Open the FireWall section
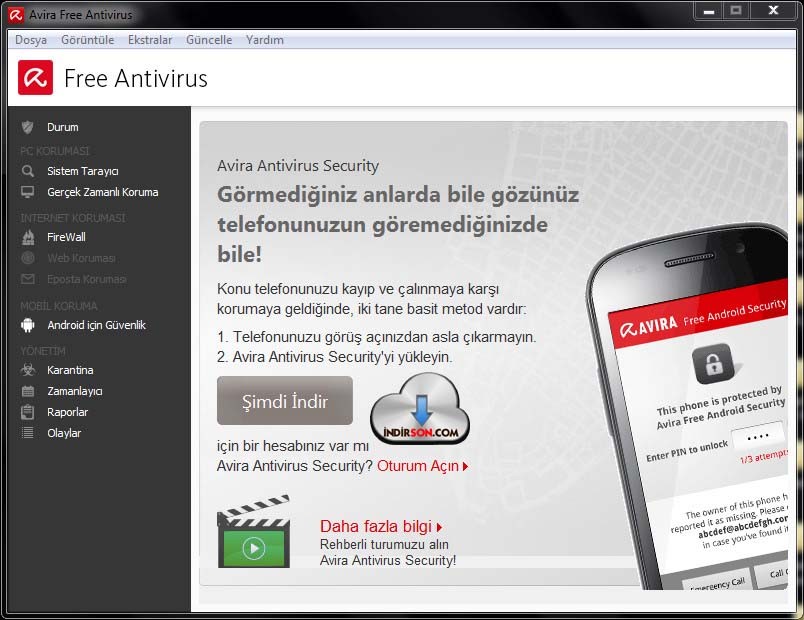804x620 pixels. point(66,237)
